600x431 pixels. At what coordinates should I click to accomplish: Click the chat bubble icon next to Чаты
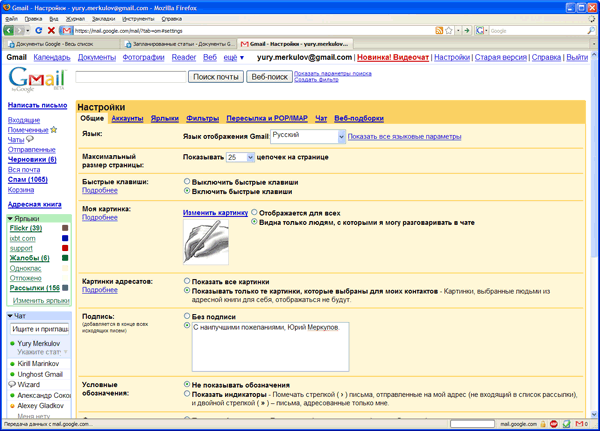tap(30, 139)
